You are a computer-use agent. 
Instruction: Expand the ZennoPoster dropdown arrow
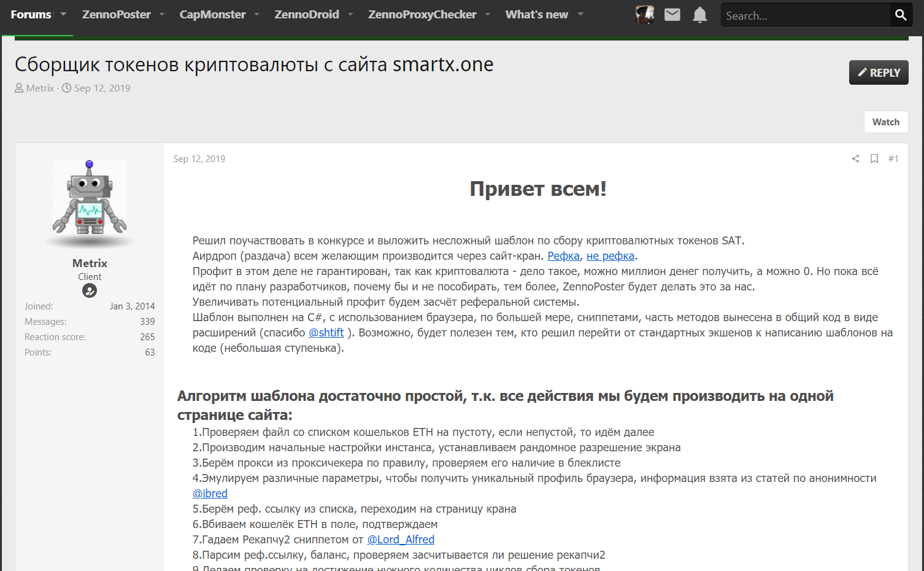tap(162, 14)
